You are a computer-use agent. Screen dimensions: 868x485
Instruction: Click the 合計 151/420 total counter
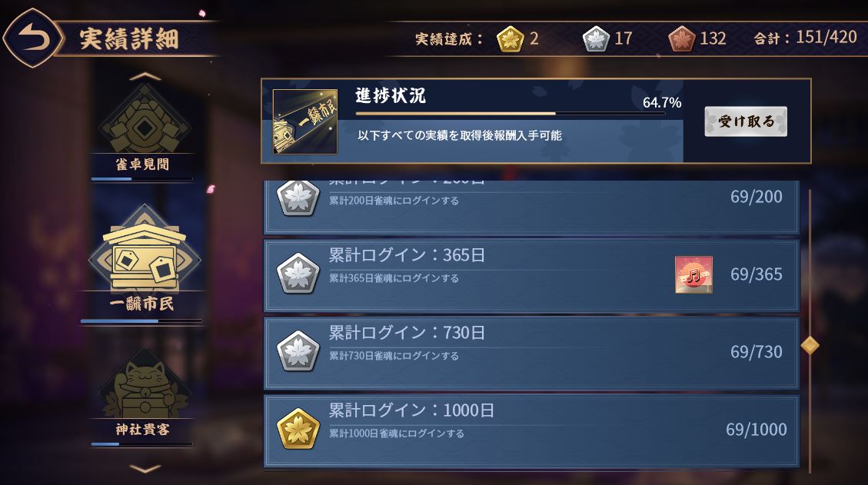pos(806,38)
